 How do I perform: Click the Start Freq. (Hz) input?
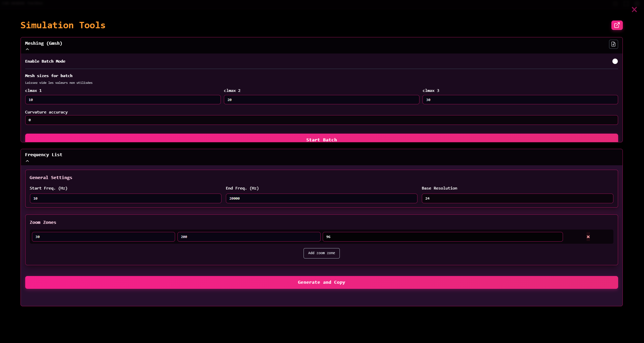(125, 199)
